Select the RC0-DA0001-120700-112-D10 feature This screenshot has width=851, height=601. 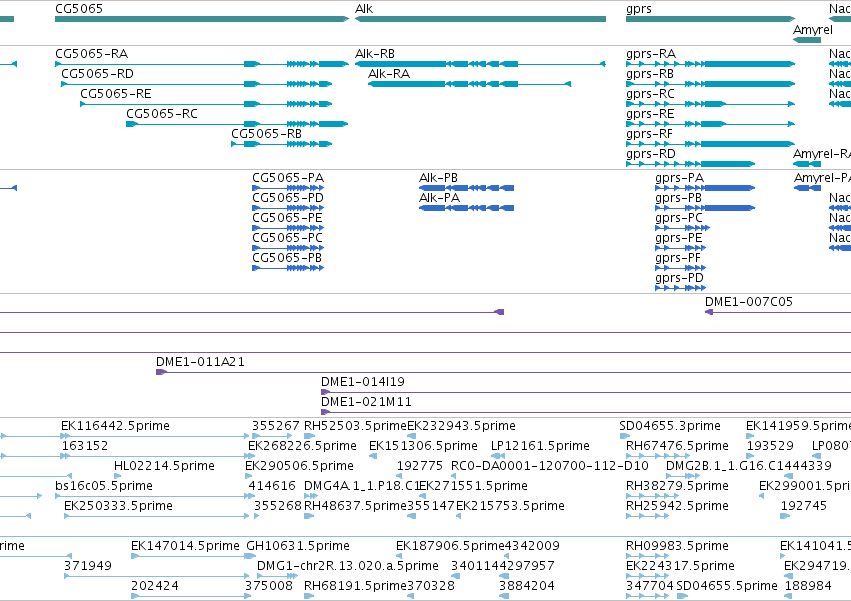(454, 476)
